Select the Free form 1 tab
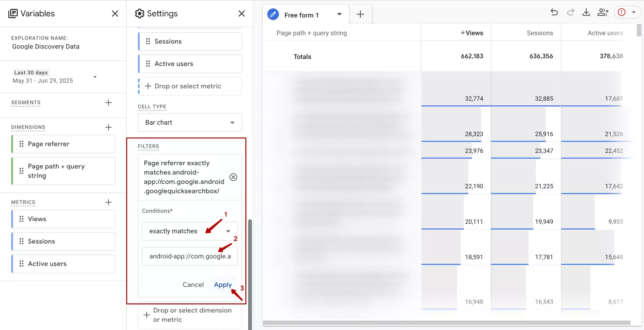Screen dimensions: 644x330 point(301,15)
